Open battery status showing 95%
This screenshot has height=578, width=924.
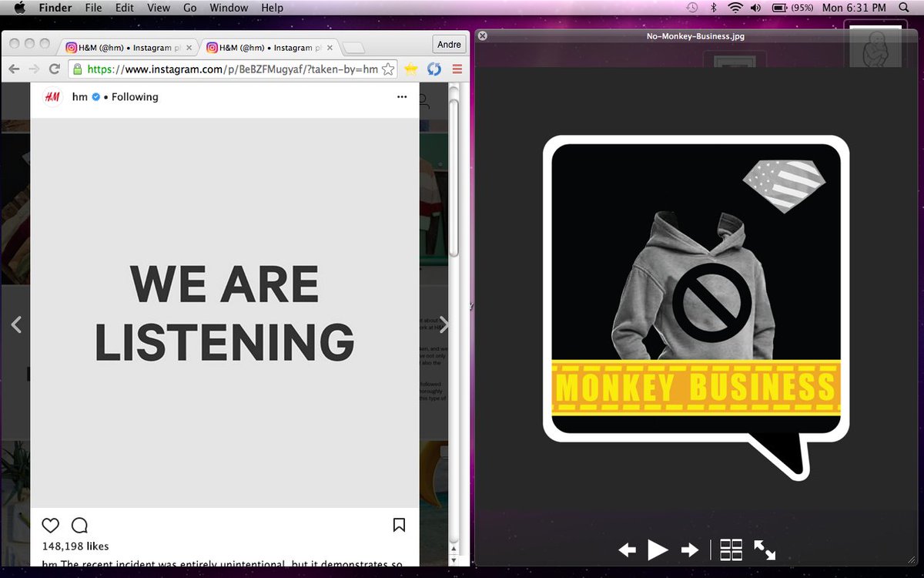point(792,8)
